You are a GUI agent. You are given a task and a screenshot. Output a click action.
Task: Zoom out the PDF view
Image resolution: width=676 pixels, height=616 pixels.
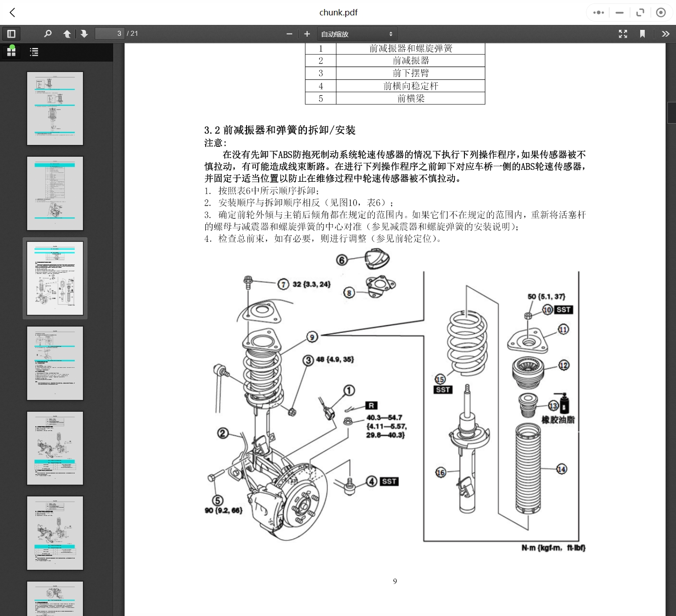(289, 34)
